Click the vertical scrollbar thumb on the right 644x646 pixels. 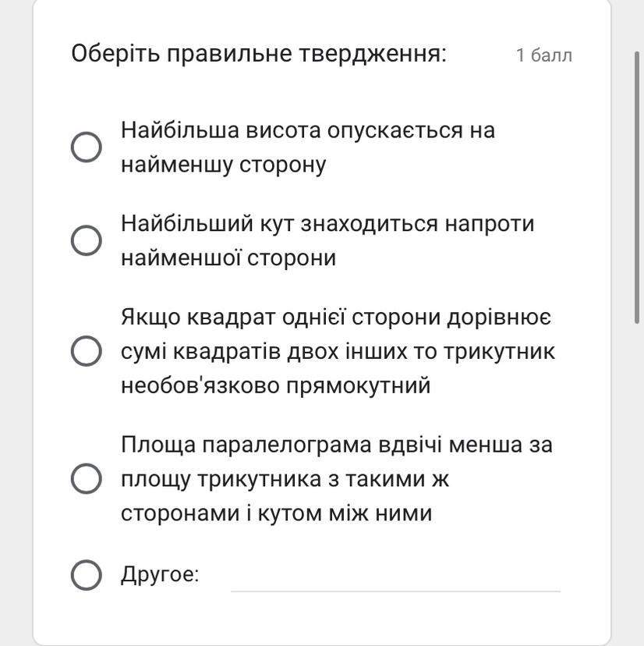636,187
